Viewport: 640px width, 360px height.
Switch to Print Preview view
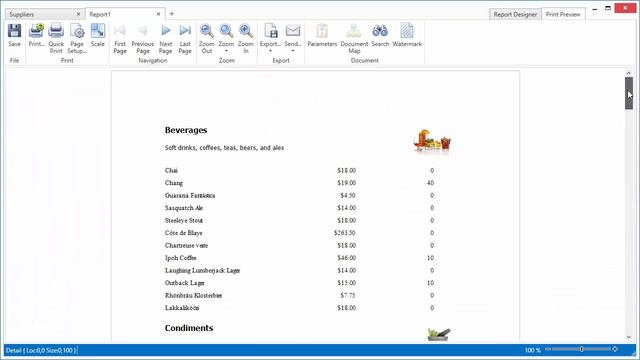(563, 14)
